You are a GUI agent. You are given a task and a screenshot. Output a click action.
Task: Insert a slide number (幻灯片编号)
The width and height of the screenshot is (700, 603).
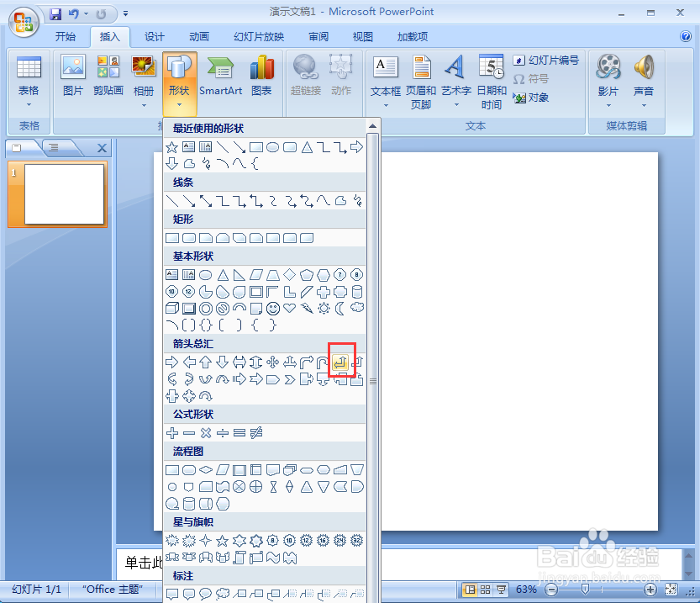click(x=545, y=60)
